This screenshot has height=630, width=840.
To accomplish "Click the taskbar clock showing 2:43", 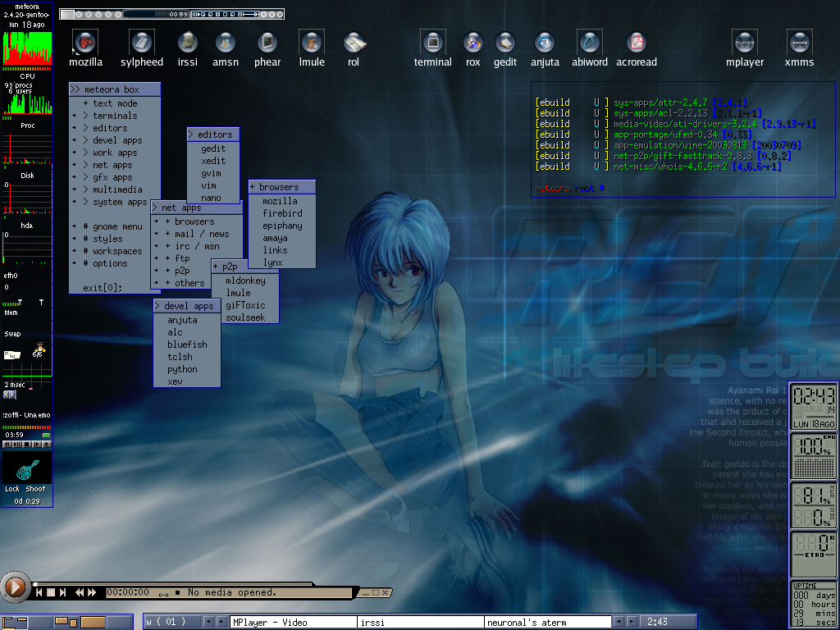I will coord(667,622).
